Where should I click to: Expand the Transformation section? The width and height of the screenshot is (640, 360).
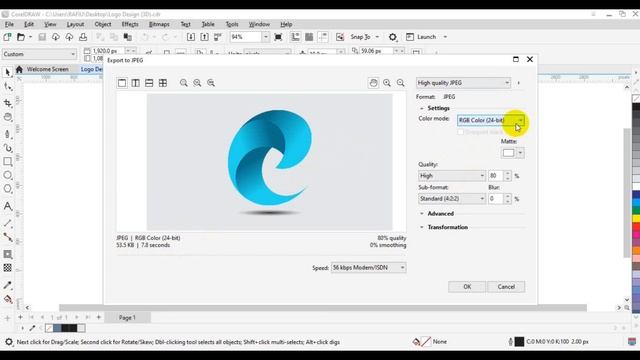pyautogui.click(x=422, y=227)
